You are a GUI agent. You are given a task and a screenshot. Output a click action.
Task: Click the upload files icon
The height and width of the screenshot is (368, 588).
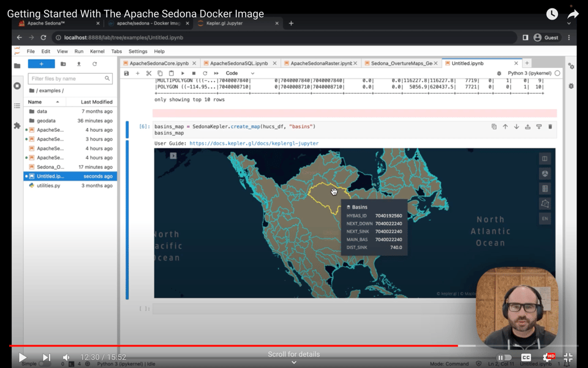click(78, 64)
